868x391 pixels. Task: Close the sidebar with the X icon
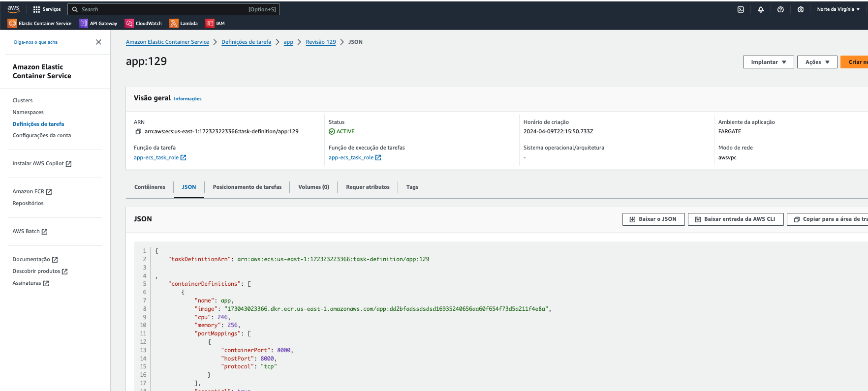click(x=98, y=42)
